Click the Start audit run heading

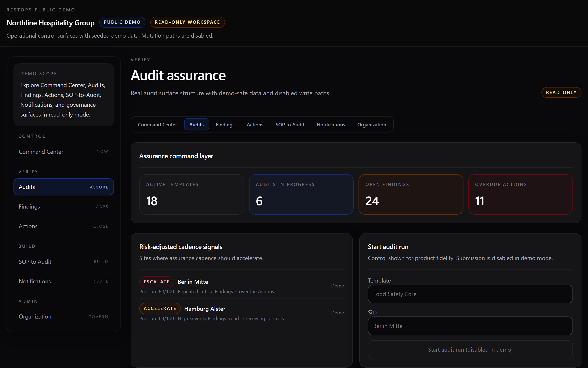(x=388, y=247)
